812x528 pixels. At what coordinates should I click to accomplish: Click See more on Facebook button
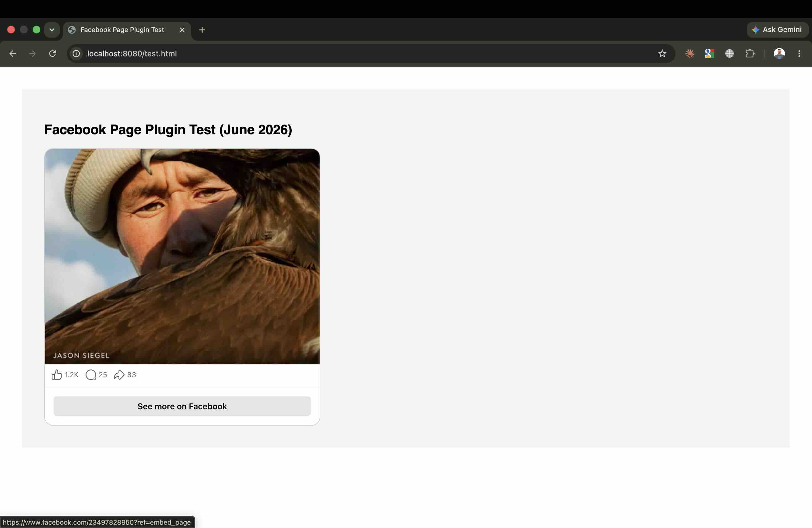click(182, 406)
